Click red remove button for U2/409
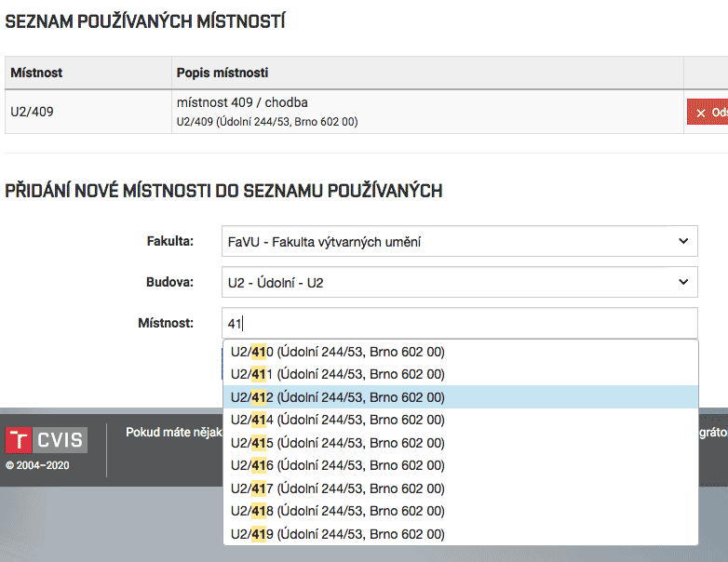Viewport: 728px width, 562px height. pos(708,112)
